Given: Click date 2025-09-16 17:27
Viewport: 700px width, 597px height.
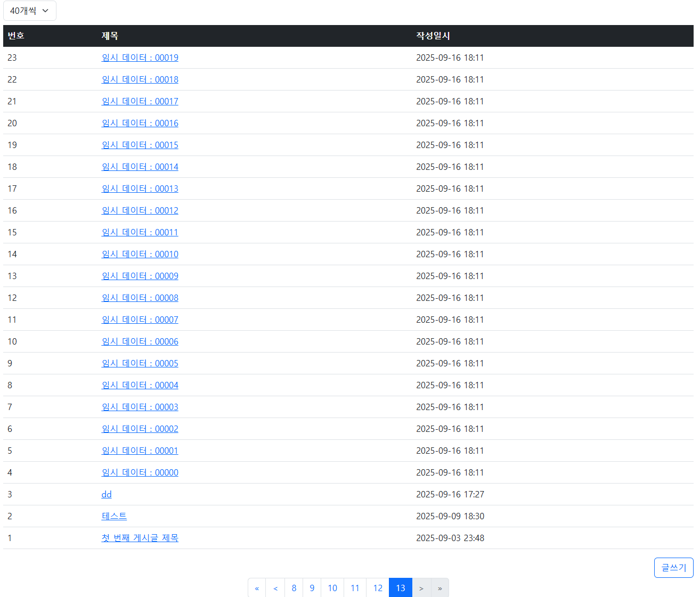Looking at the screenshot, I should click(450, 494).
